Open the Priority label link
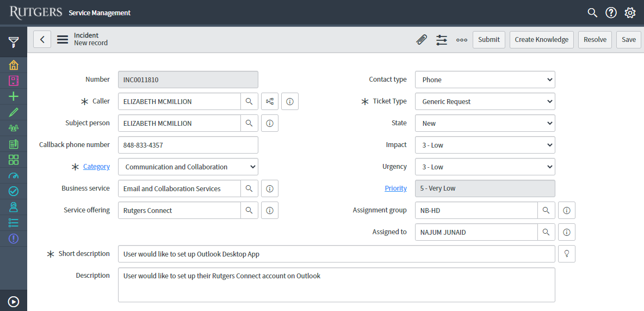The height and width of the screenshot is (311, 644). pyautogui.click(x=395, y=188)
